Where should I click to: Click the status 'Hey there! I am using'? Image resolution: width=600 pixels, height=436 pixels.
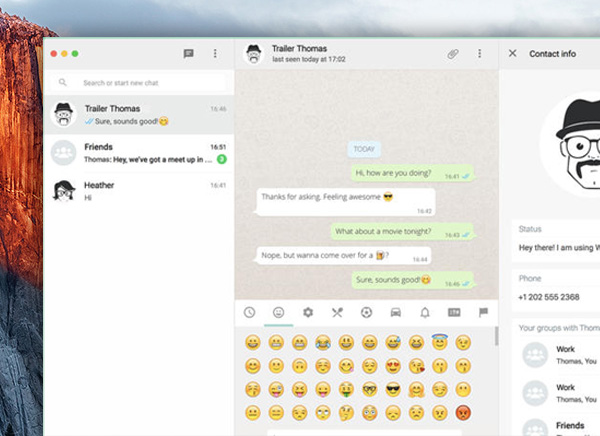[559, 248]
